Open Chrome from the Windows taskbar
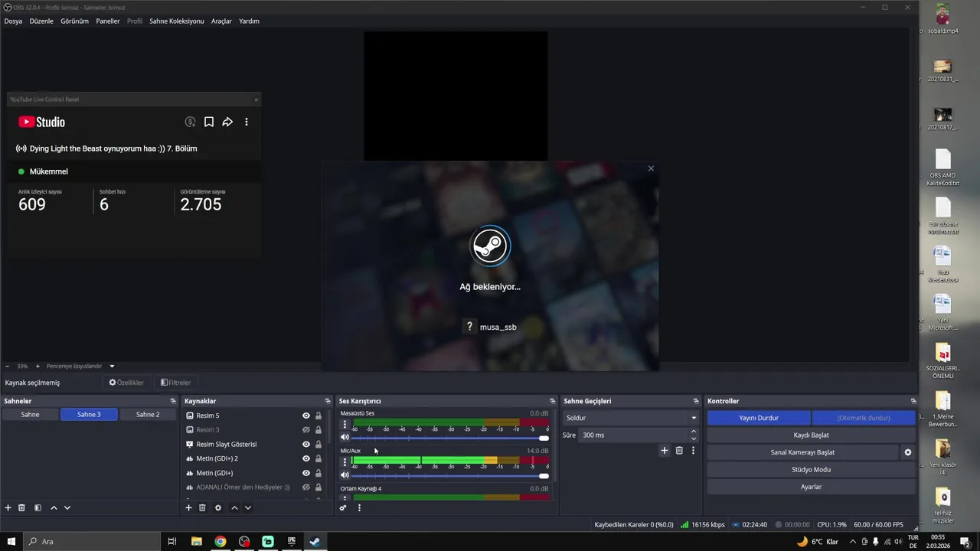Viewport: 980px width, 551px height. click(220, 541)
